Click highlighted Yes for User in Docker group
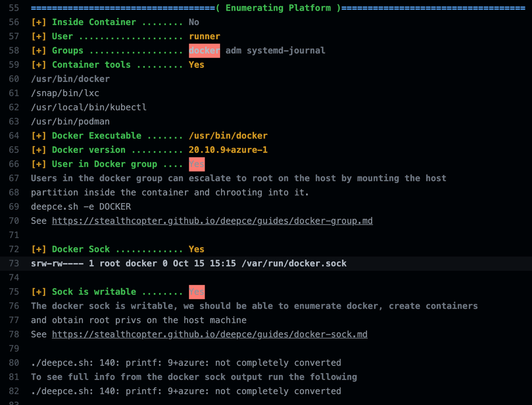Image resolution: width=532 pixels, height=405 pixels. [197, 164]
